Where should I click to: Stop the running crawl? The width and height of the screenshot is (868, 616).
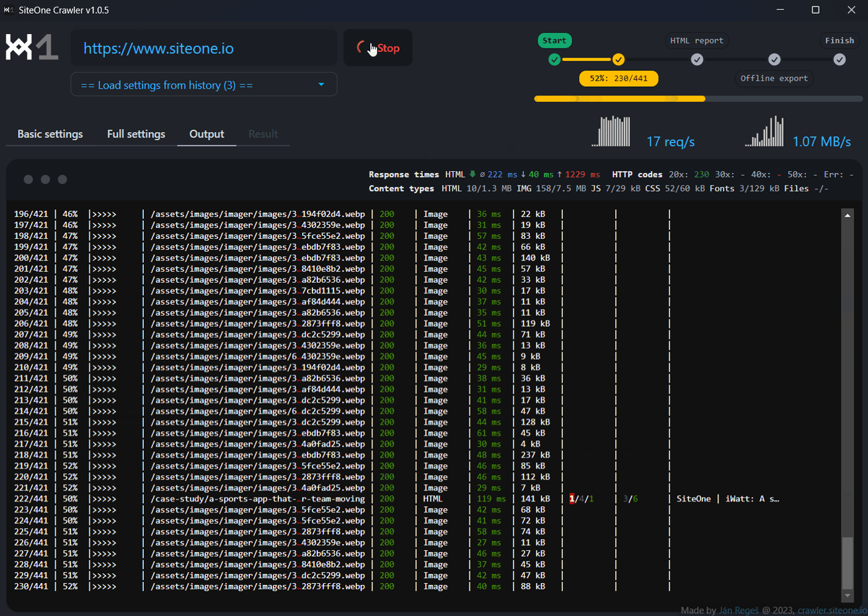coord(378,48)
